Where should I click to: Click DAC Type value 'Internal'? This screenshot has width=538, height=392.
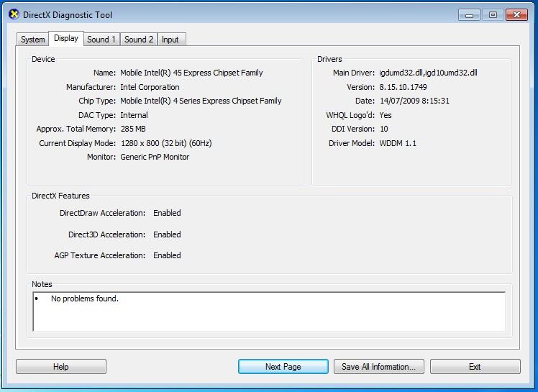134,115
